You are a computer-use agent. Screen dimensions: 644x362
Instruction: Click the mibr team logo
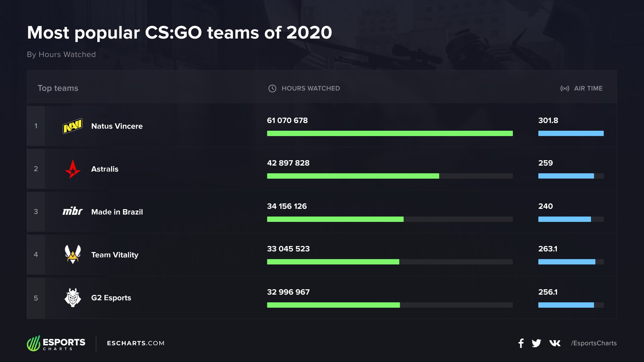(x=72, y=211)
